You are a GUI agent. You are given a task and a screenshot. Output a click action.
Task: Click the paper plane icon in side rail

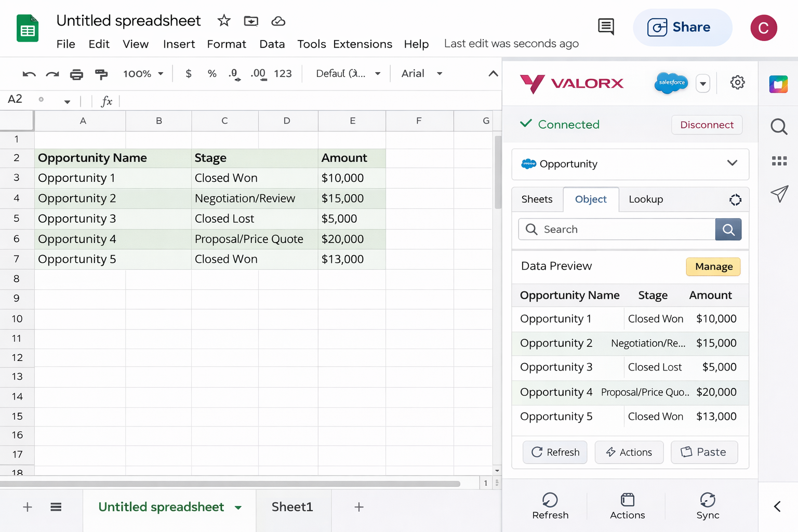tap(779, 194)
